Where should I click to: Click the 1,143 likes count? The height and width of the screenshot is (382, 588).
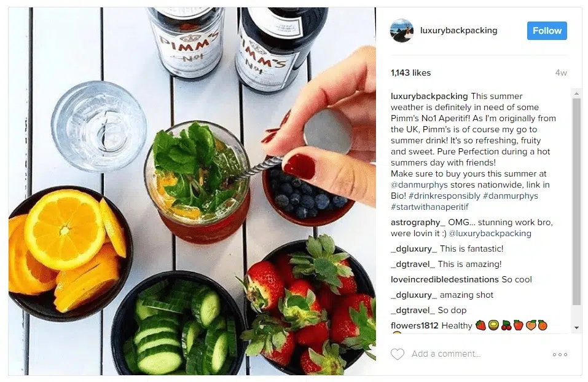410,73
